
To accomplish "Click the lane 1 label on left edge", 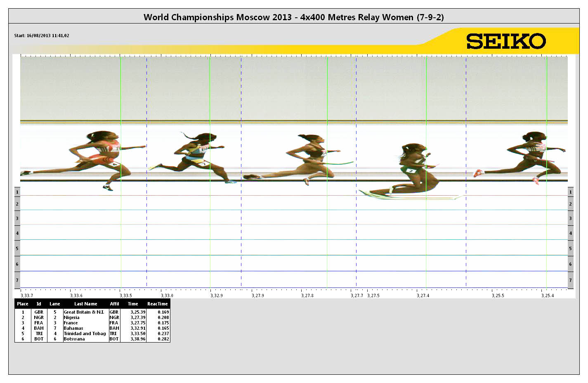I will pyautogui.click(x=17, y=192).
